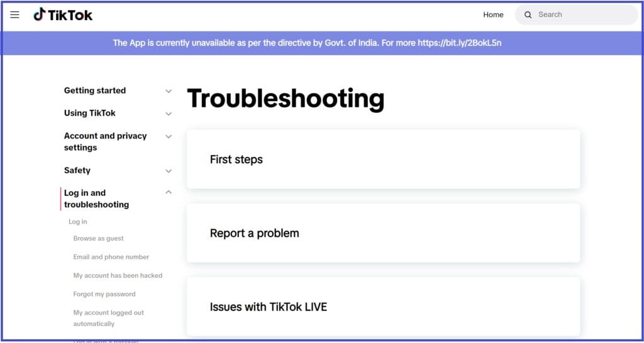
Task: Open the First steps card
Action: coord(383,159)
